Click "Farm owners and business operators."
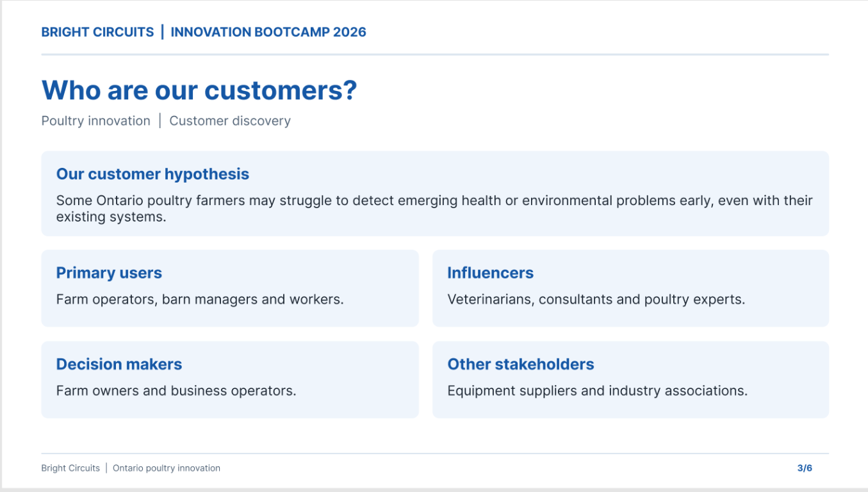The width and height of the screenshot is (868, 492). click(176, 391)
